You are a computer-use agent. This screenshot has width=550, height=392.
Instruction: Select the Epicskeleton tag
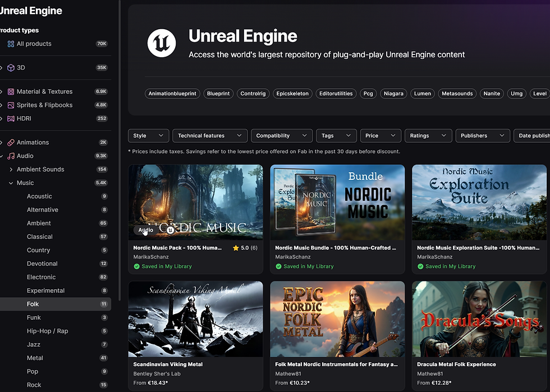[x=292, y=94]
